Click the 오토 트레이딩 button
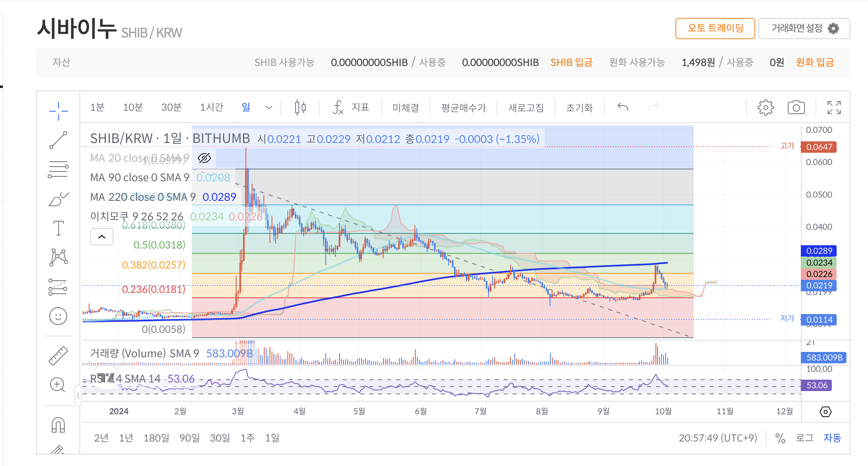The width and height of the screenshot is (868, 466). (x=715, y=29)
